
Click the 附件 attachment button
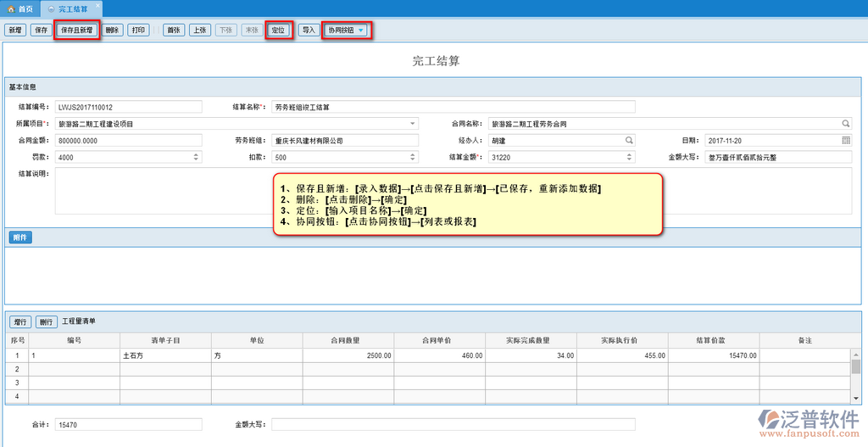point(20,237)
